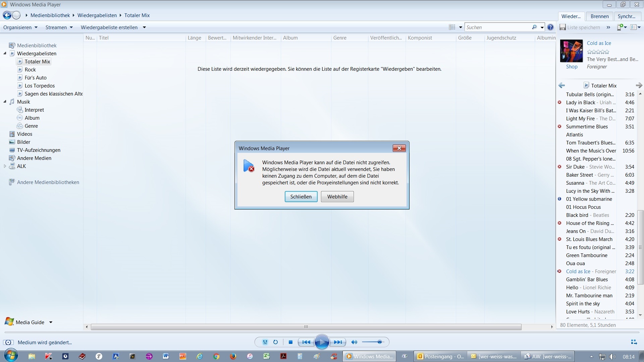Switch to the Brennen tab

point(599,16)
